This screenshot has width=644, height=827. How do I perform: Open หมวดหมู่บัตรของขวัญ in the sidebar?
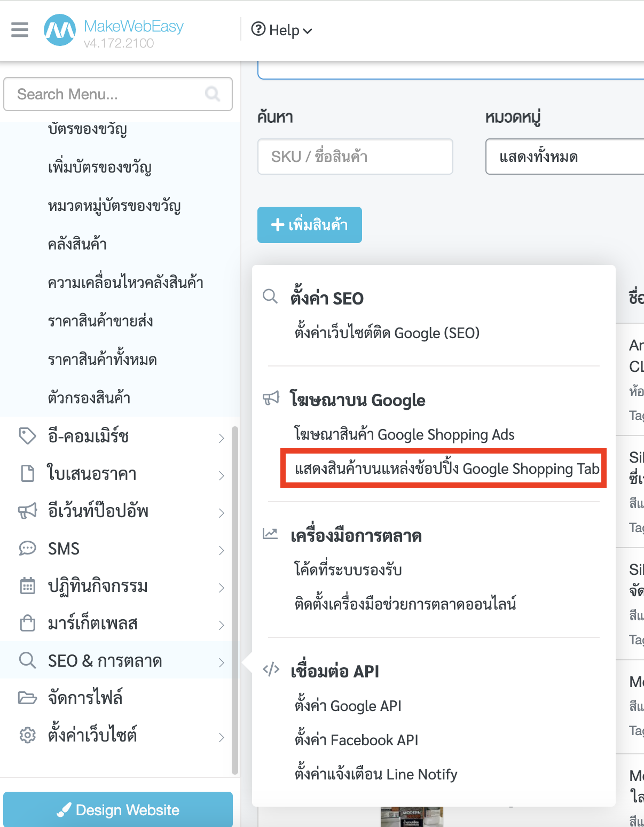click(x=114, y=206)
